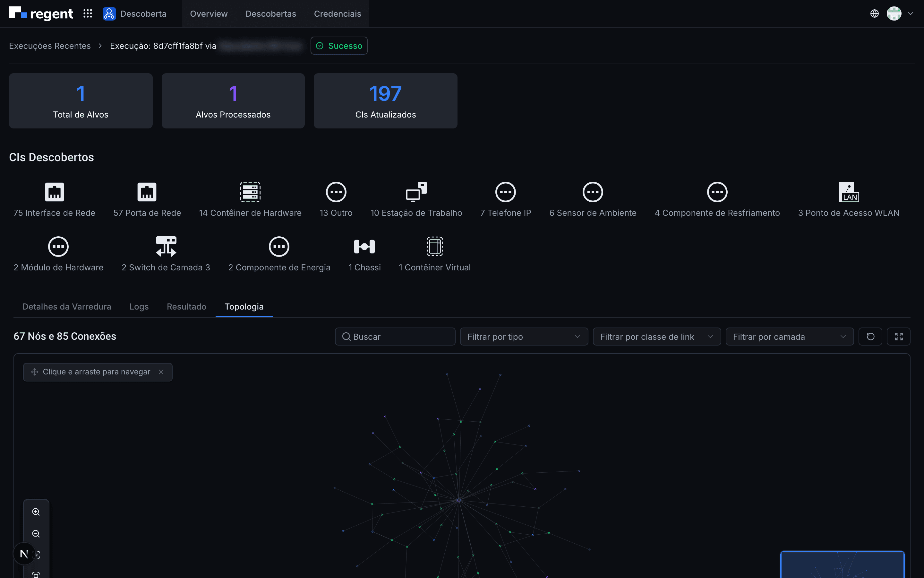
Task: Expand topology to fullscreen
Action: (899, 337)
